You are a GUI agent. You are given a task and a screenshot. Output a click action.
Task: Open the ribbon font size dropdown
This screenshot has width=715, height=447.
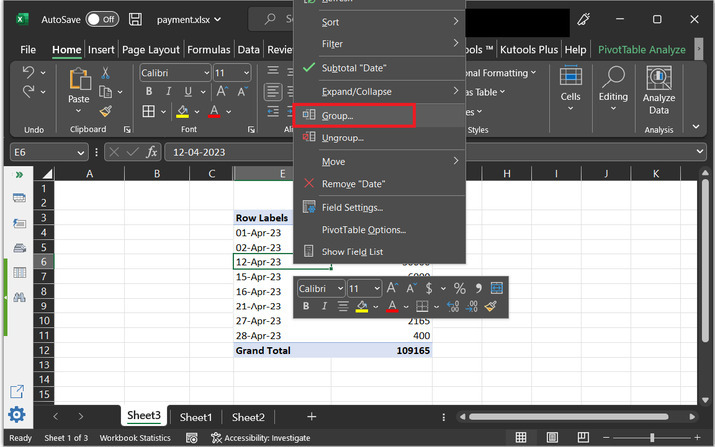coord(246,73)
